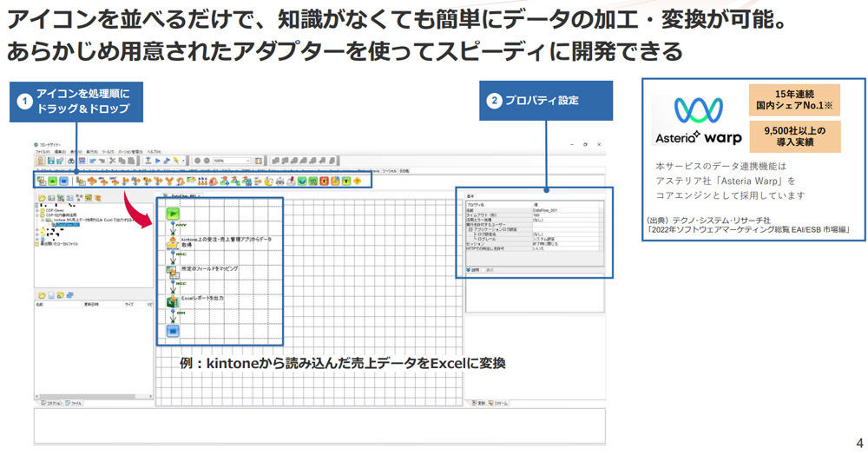Click the blank new-file icon in file pane toolbar

(x=51, y=295)
